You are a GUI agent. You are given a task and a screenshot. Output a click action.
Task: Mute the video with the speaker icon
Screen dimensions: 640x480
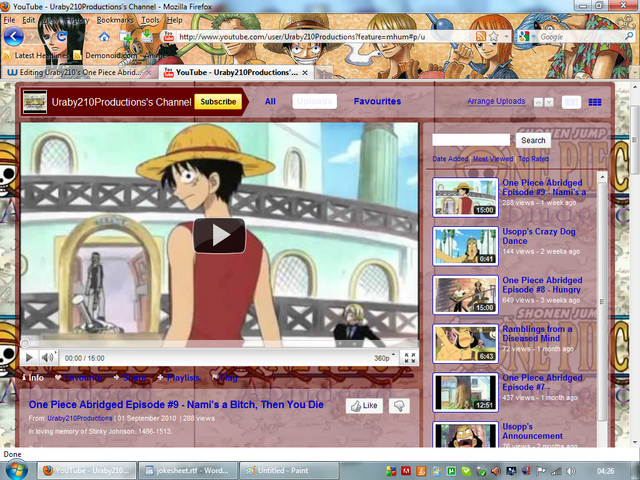tap(48, 358)
